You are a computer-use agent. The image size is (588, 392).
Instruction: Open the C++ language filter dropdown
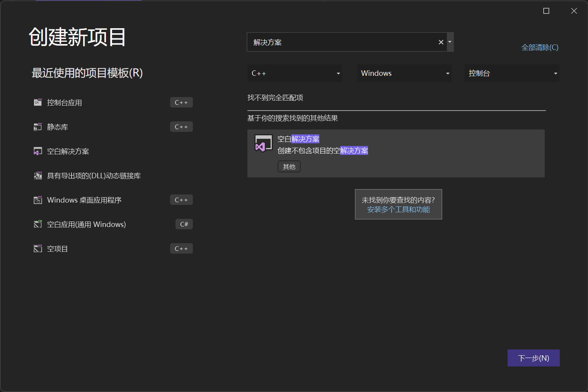(x=295, y=73)
